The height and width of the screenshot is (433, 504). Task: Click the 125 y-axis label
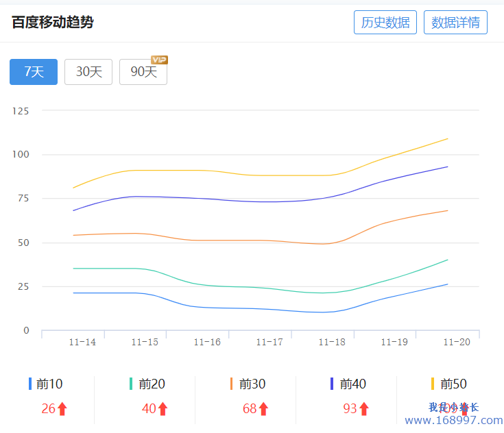click(21, 111)
